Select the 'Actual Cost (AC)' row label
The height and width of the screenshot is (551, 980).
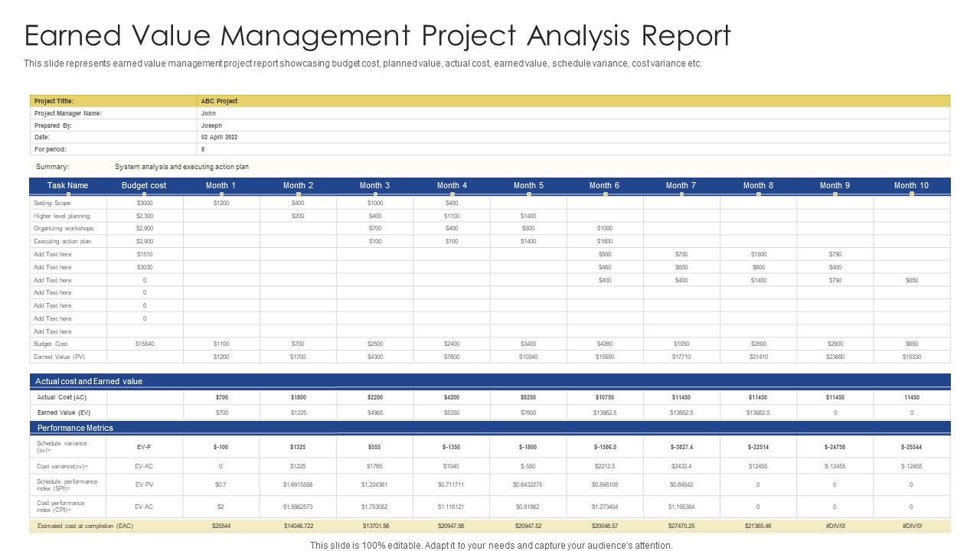(x=61, y=397)
